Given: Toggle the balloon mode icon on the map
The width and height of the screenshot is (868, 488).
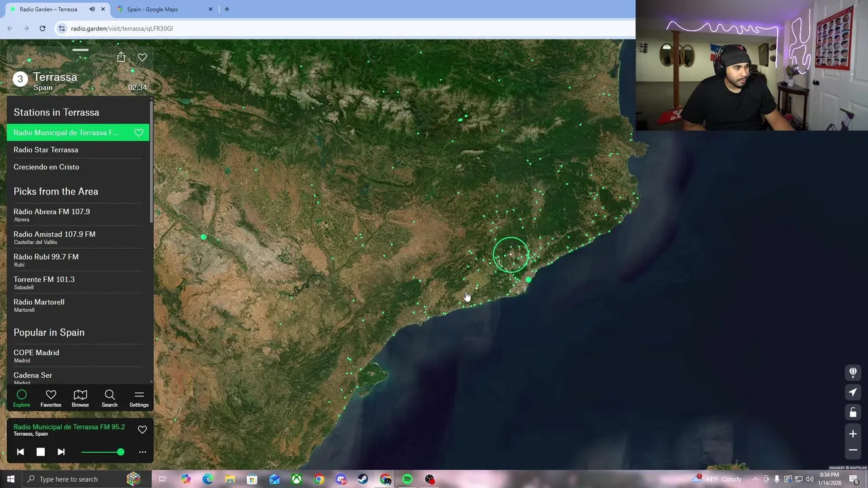Looking at the screenshot, I should click(x=853, y=372).
